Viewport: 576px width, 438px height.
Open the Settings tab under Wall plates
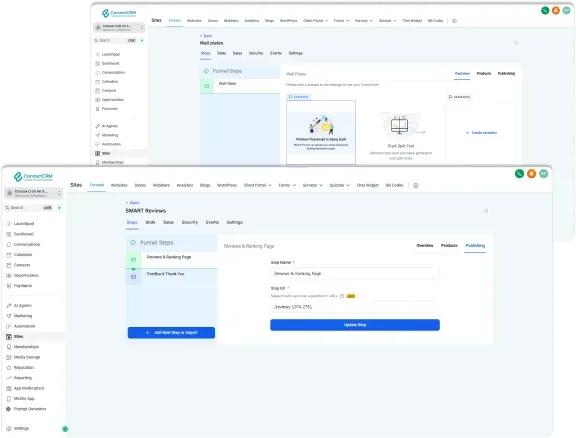pos(295,53)
